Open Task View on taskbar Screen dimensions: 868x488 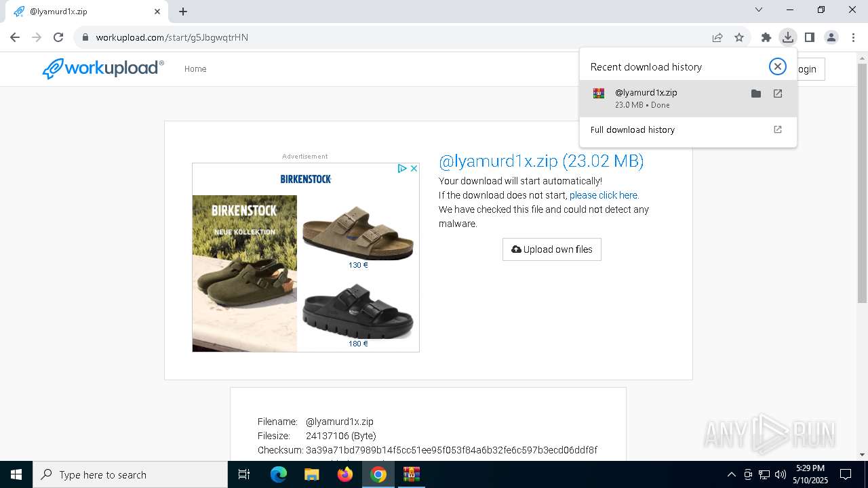(x=245, y=474)
